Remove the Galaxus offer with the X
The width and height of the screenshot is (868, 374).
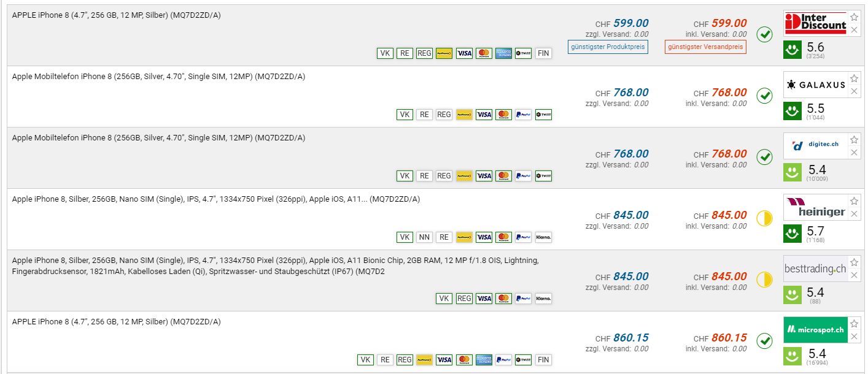click(854, 91)
